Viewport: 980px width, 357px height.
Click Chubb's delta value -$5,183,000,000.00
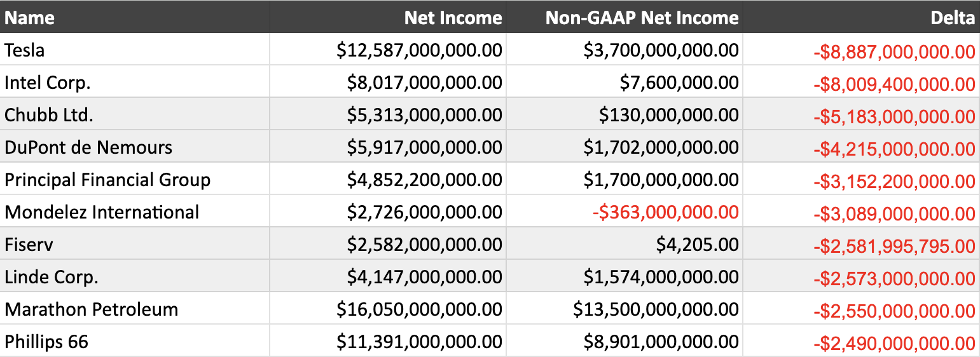894,116
